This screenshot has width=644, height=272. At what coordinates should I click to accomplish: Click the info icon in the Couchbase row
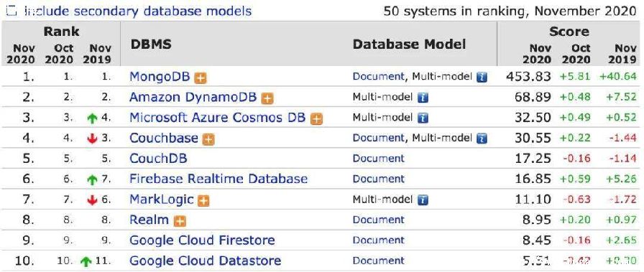(x=482, y=139)
